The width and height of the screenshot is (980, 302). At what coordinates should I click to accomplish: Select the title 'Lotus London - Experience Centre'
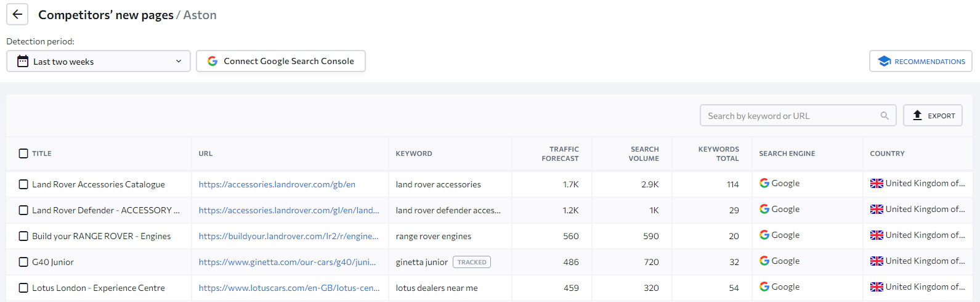point(99,288)
